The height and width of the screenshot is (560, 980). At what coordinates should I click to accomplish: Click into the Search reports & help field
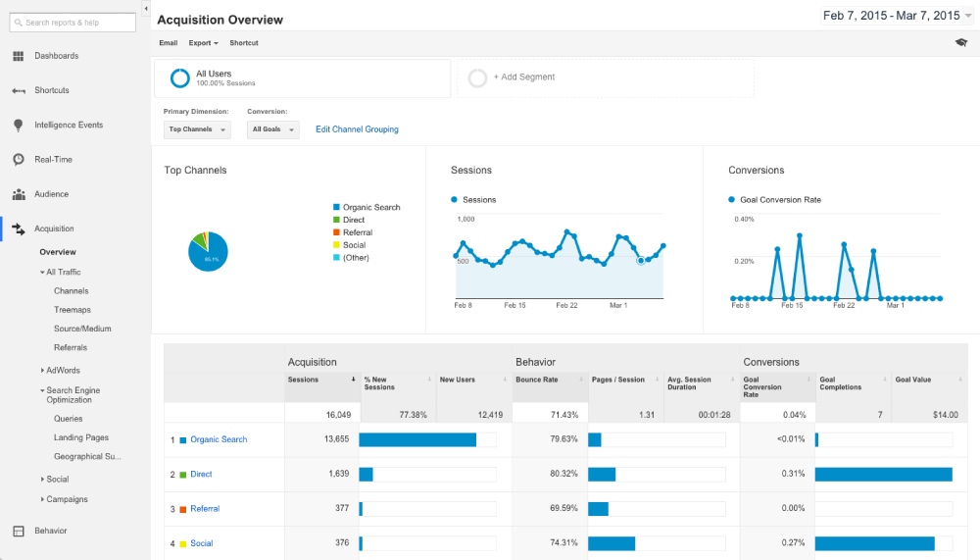click(x=73, y=23)
